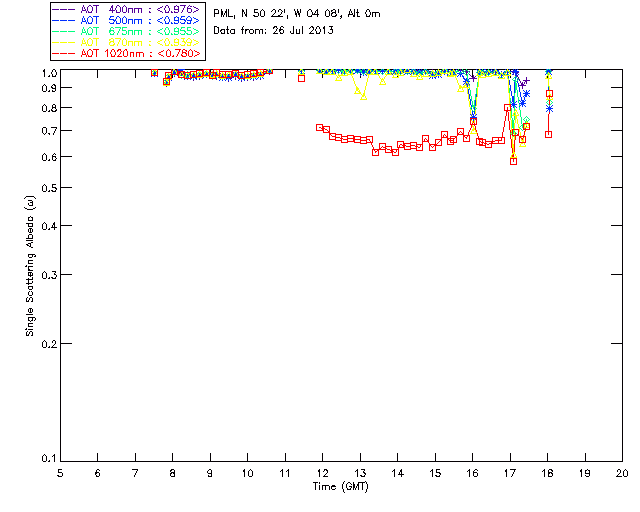Image resolution: width=640 pixels, height=512 pixels.
Task: Click the first red square near 12h at 0.7
Action: [320, 127]
